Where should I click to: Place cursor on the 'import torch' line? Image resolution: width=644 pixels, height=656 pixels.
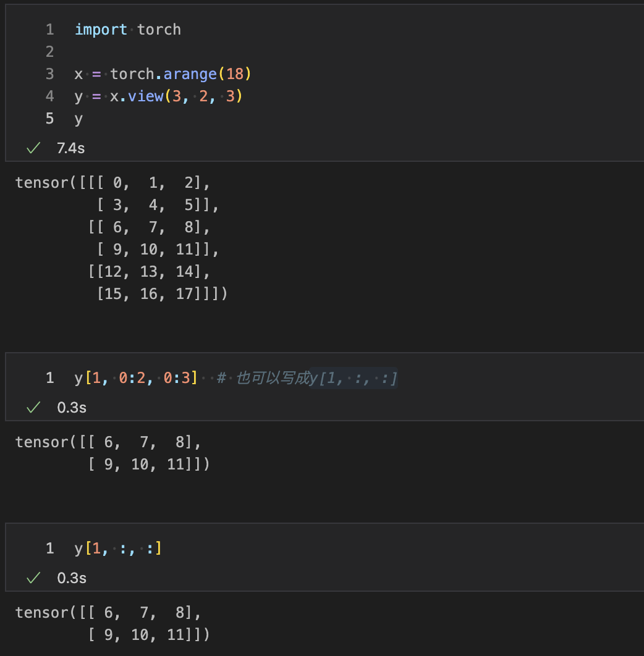coord(127,30)
